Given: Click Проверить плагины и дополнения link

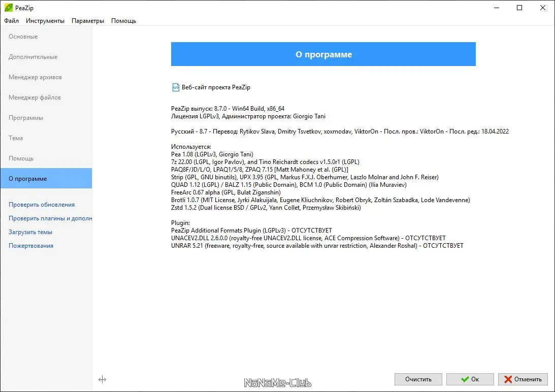Looking at the screenshot, I should 50,218.
